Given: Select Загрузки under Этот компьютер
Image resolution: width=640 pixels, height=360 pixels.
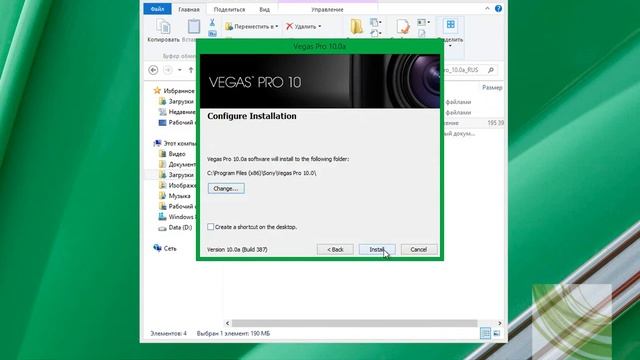Looking at the screenshot, I should 177,175.
